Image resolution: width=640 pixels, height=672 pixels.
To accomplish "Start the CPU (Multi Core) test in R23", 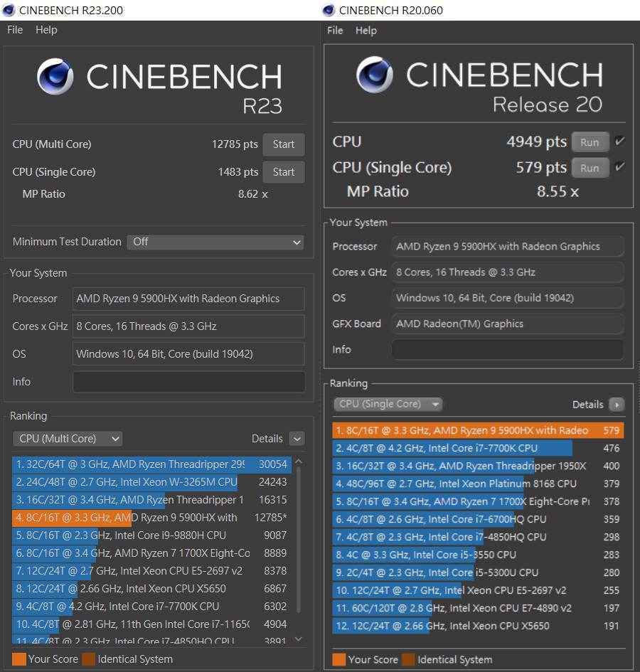I will (283, 144).
